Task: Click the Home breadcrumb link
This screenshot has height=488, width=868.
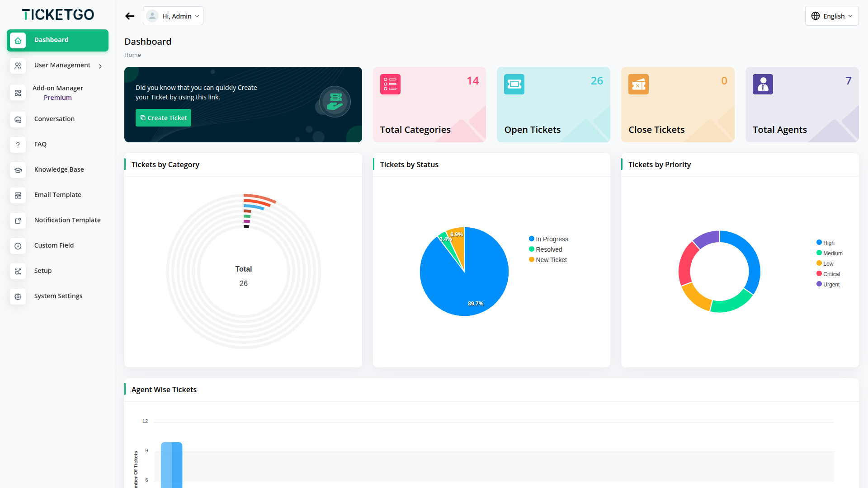Action: pyautogui.click(x=132, y=55)
